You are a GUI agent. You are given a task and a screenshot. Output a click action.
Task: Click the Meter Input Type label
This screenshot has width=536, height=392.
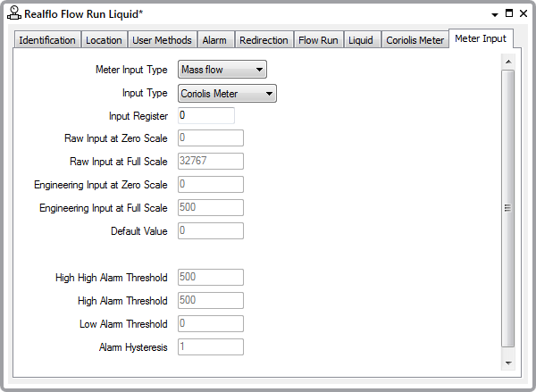pyautogui.click(x=131, y=70)
